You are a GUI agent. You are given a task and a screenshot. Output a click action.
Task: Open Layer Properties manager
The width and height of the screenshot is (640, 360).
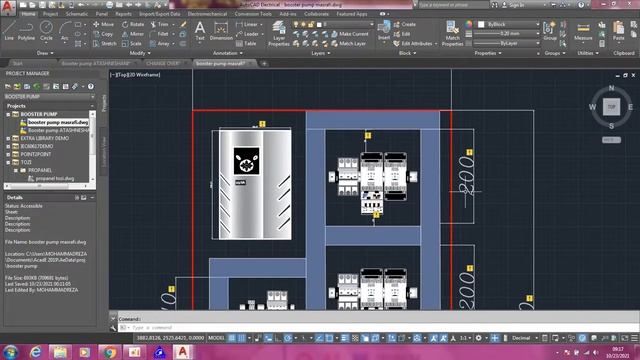tap(279, 33)
